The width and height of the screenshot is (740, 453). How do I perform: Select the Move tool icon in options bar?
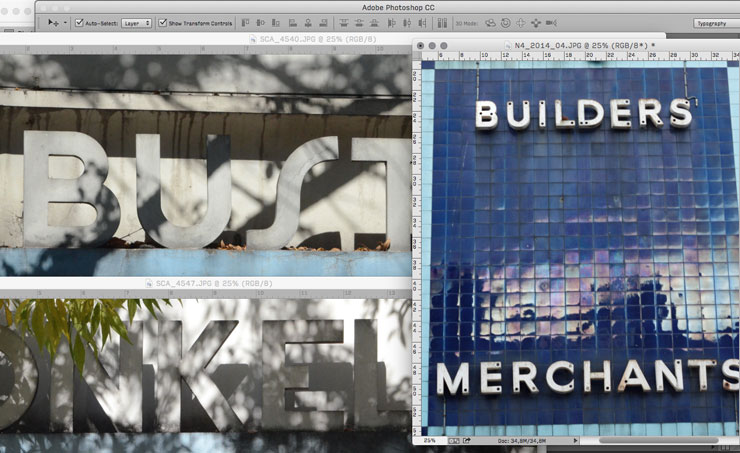53,22
